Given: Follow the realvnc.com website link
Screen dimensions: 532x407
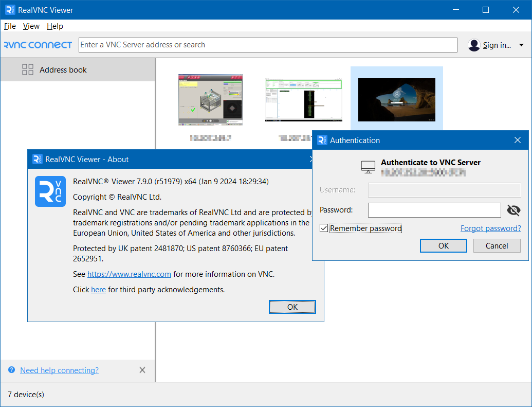Looking at the screenshot, I should 129,274.
